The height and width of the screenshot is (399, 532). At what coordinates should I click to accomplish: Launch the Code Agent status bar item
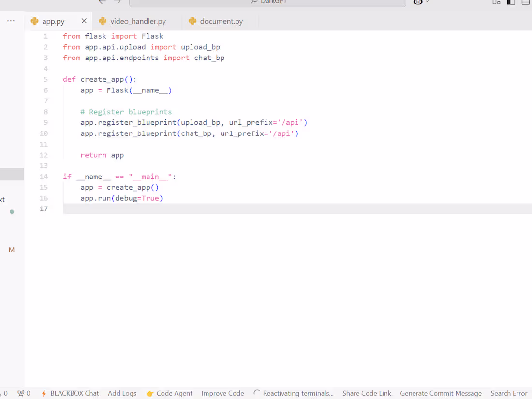coord(169,393)
